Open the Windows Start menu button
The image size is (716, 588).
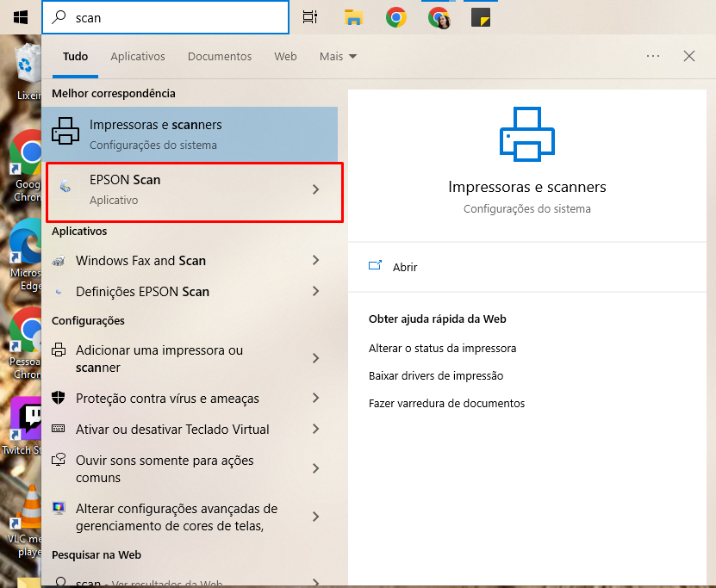tap(21, 17)
